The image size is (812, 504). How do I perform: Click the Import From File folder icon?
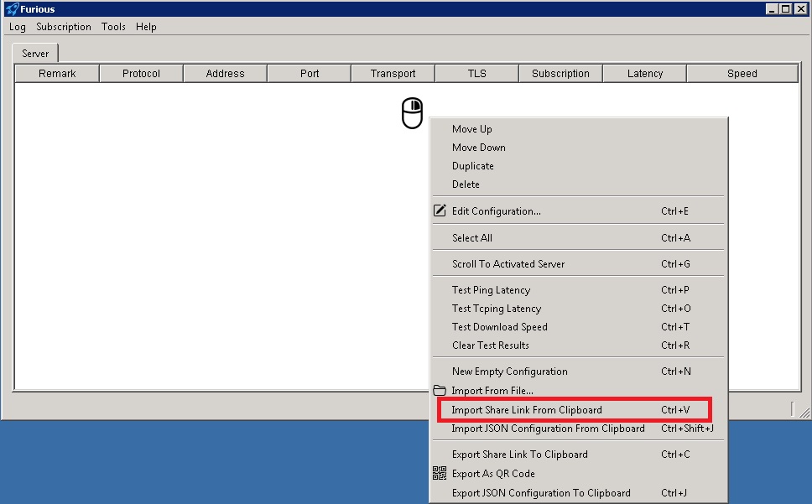point(440,391)
